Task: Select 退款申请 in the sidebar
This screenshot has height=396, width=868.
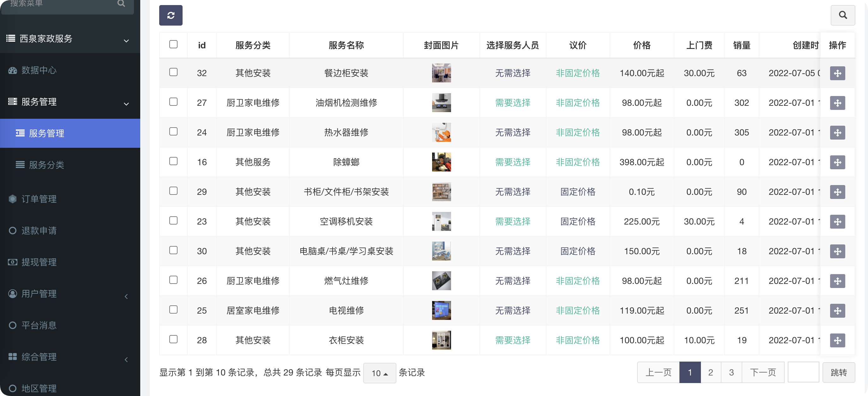Action: pos(39,231)
